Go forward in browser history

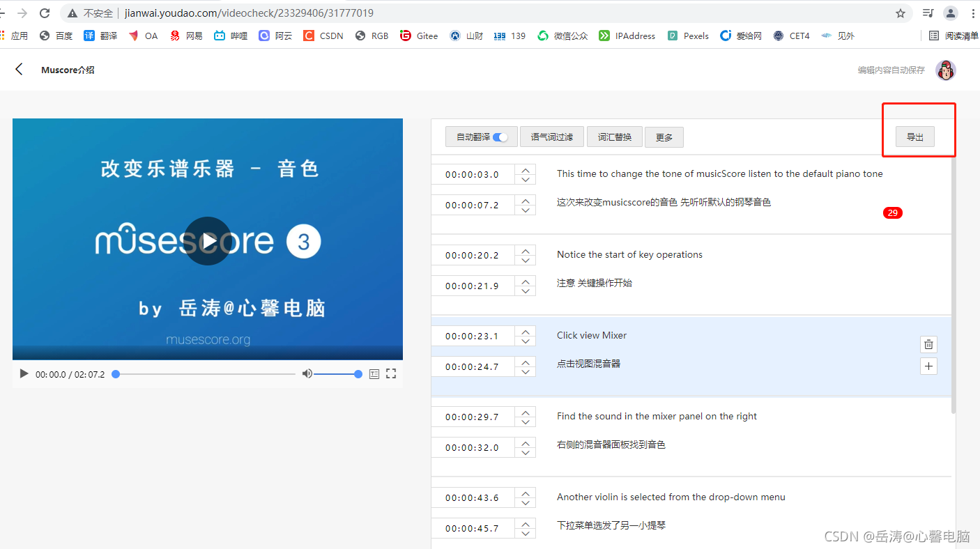click(x=22, y=13)
